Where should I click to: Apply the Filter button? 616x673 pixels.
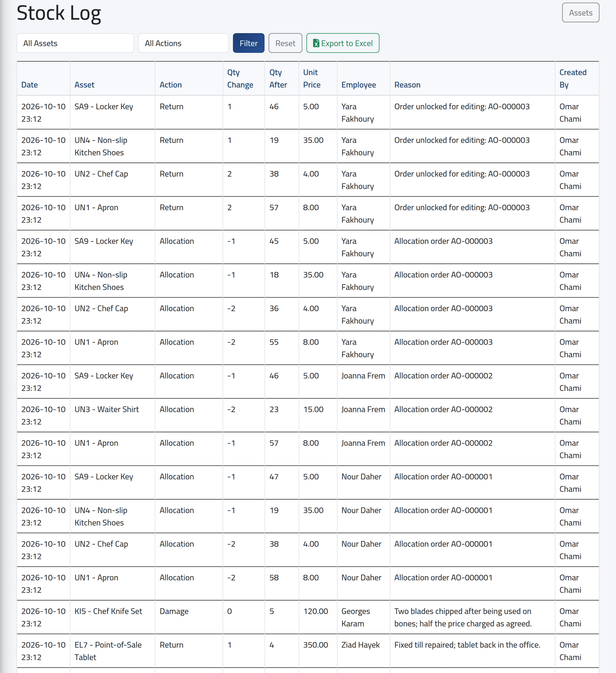coord(248,43)
